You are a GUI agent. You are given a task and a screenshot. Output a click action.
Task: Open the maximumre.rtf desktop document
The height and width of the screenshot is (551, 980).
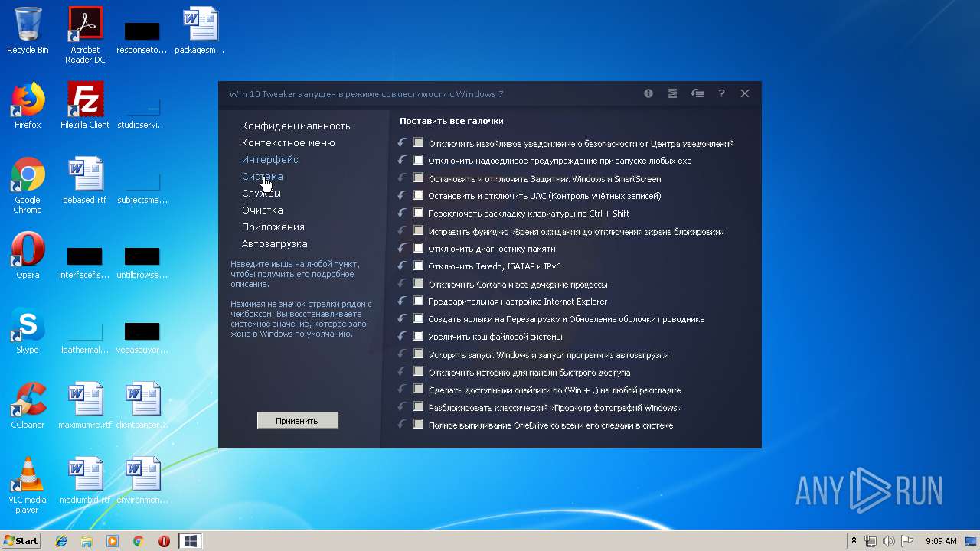tap(85, 406)
